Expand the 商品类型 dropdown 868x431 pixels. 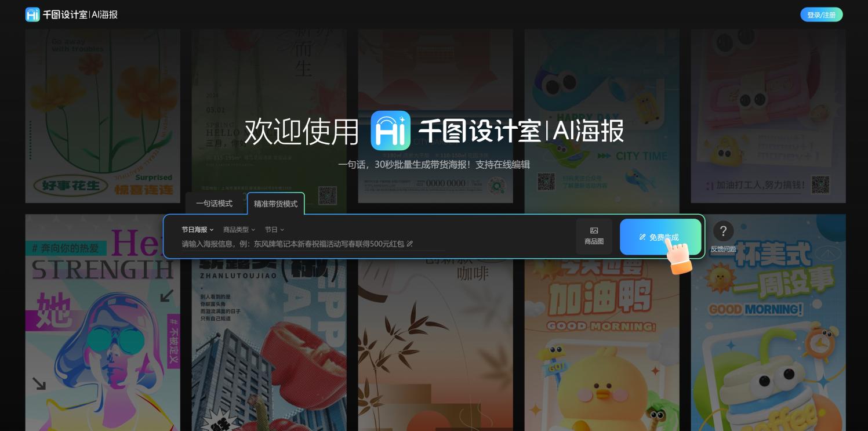pyautogui.click(x=239, y=230)
